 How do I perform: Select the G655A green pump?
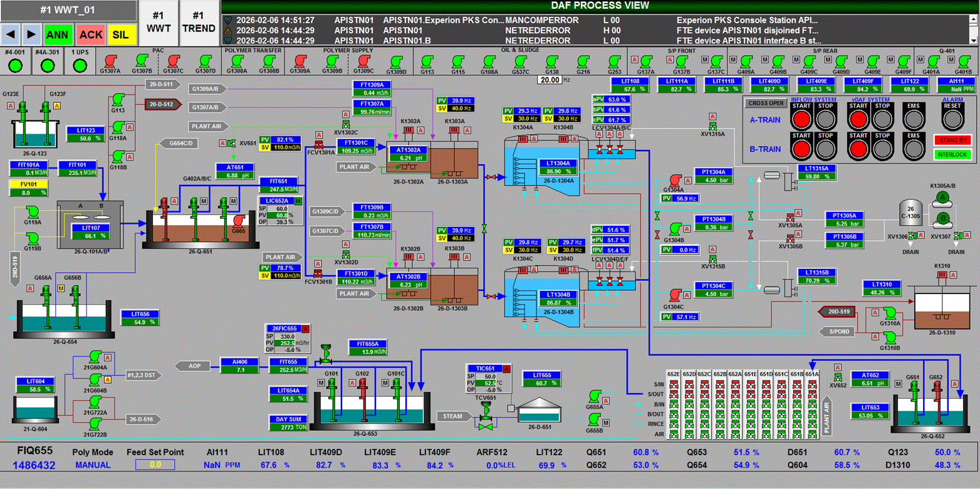tap(595, 396)
